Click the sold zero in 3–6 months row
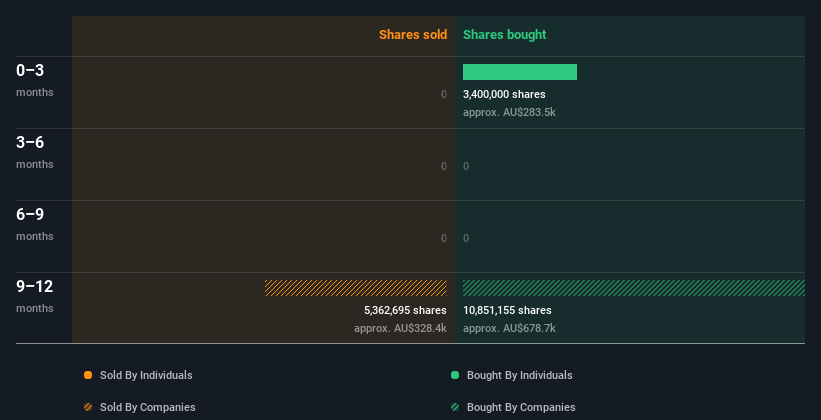 pos(444,166)
